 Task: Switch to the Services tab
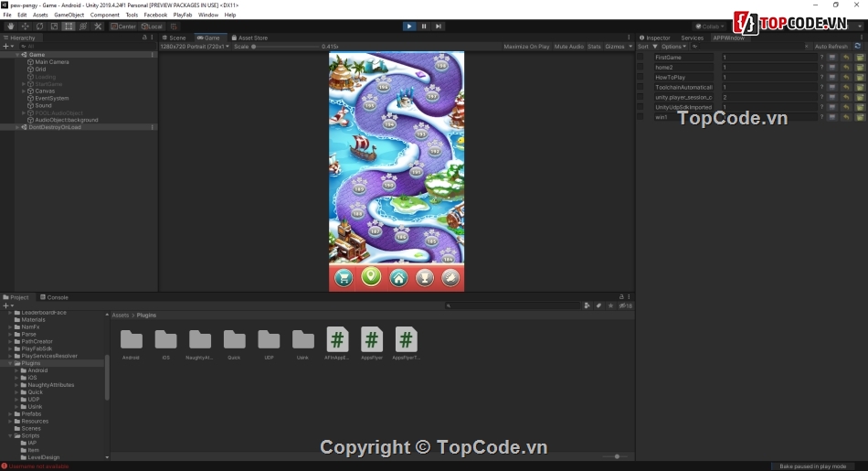pos(692,37)
